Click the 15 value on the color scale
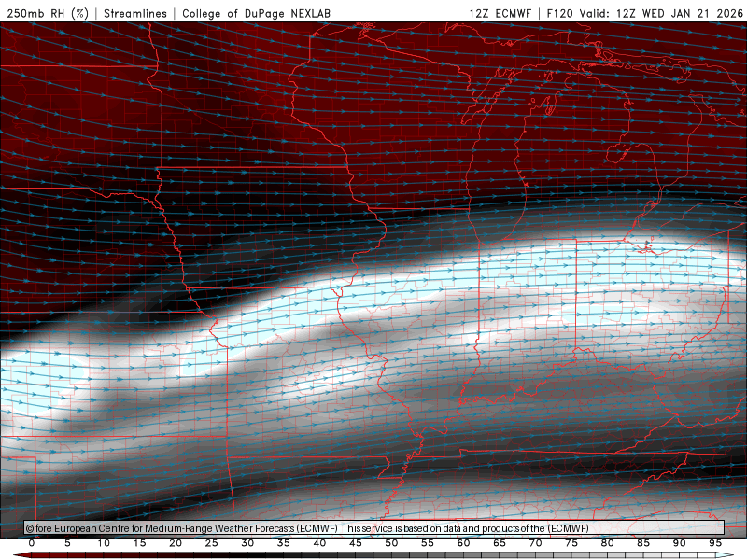Image resolution: width=747 pixels, height=560 pixels. point(139,543)
